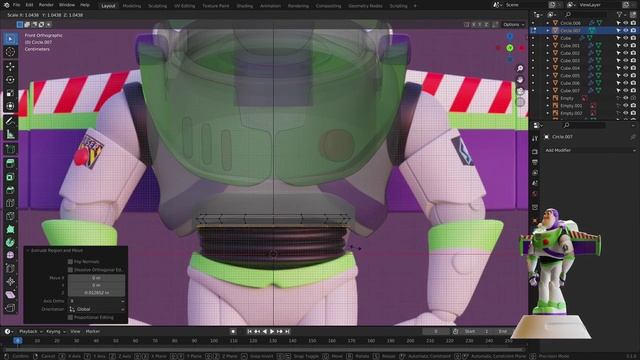The height and width of the screenshot is (360, 640).
Task: Jump to the timeline end frame button
Action: 287,331
